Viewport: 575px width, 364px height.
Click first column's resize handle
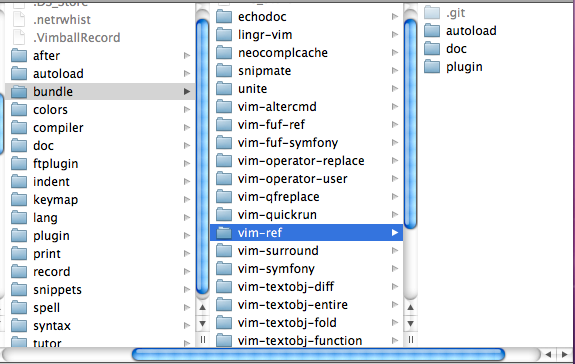tap(202, 340)
